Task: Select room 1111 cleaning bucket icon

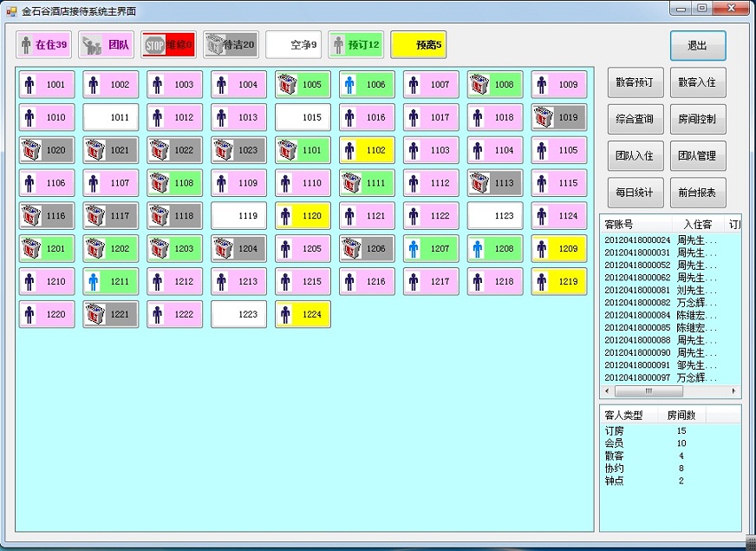Action: coord(351,183)
